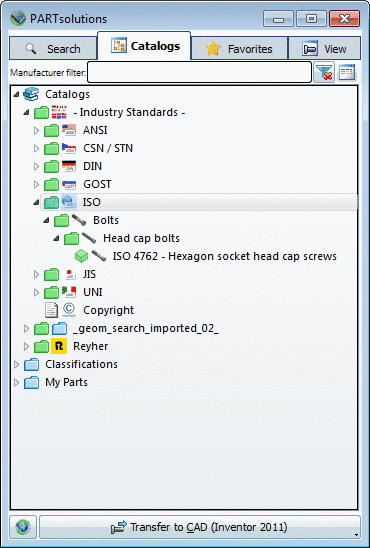
Task: Click the Classifications blue folder icon
Action: click(x=31, y=365)
